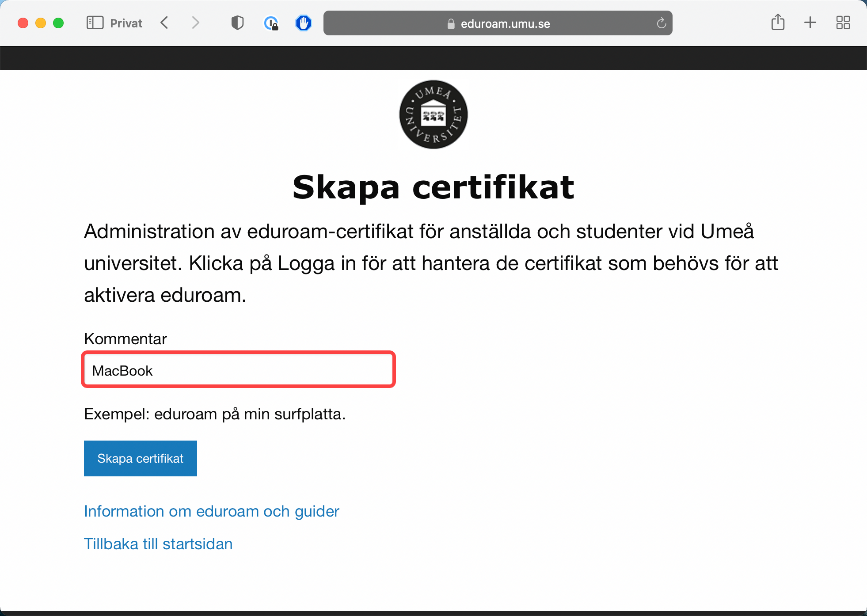Click the eduroam.umu.se address bar

(498, 23)
